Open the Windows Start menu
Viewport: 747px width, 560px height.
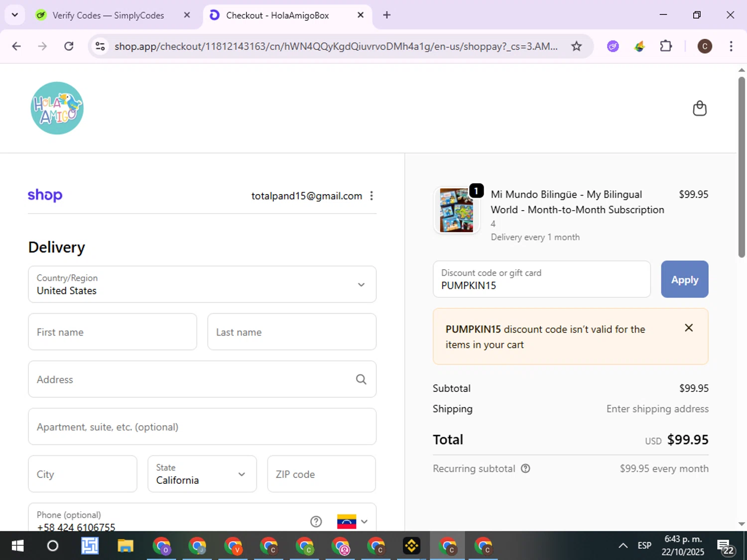pos(17,546)
